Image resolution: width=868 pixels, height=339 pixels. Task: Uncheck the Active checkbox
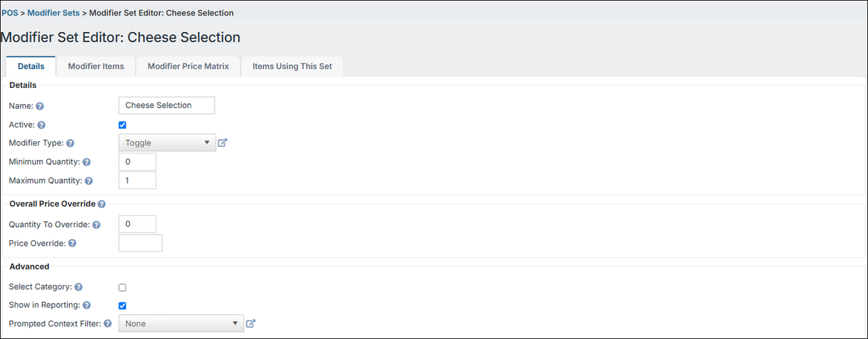122,125
